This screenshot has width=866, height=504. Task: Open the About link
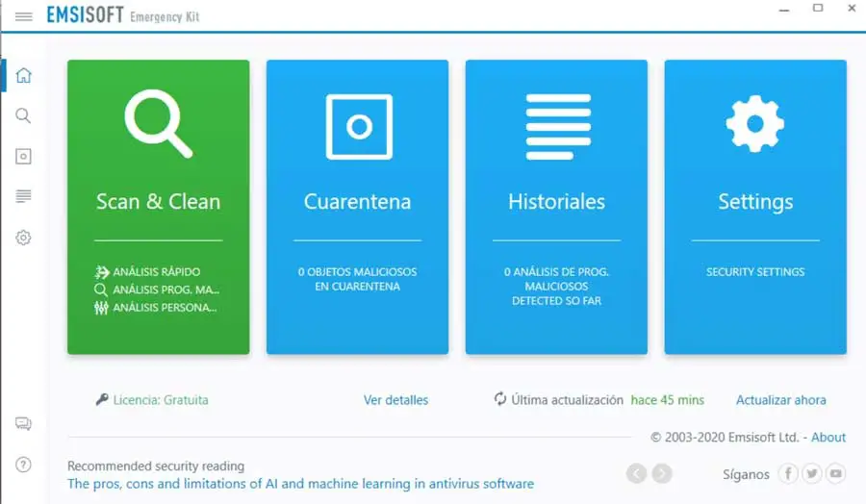pos(828,438)
